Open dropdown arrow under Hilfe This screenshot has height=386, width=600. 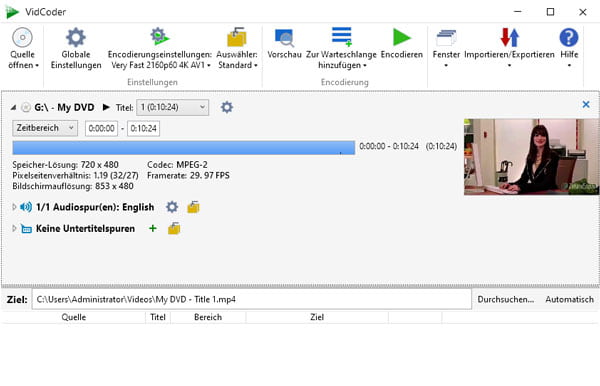(569, 65)
